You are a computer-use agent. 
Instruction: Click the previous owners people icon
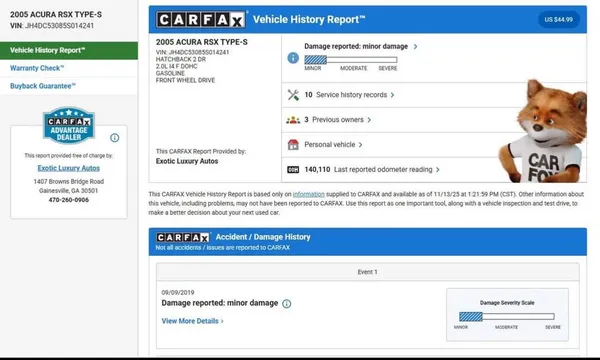point(293,120)
